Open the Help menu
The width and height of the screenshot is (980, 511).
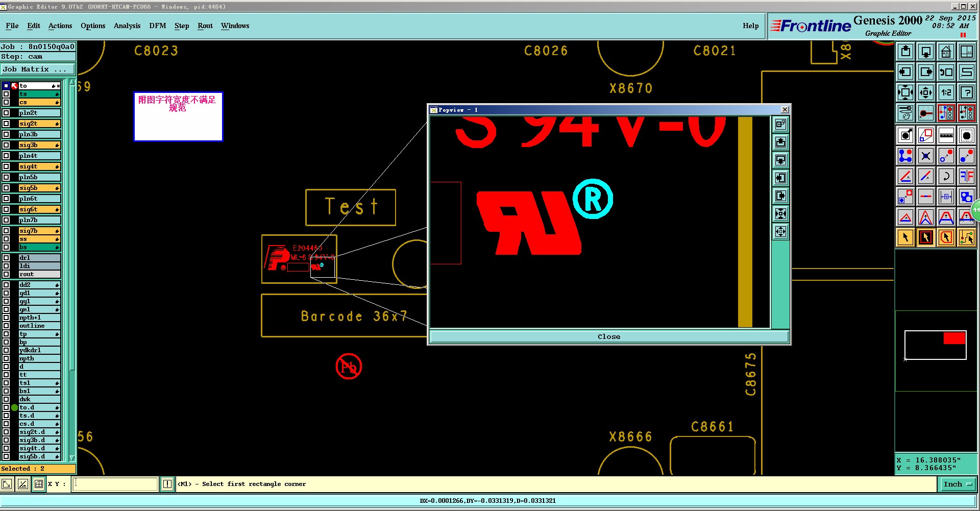751,26
